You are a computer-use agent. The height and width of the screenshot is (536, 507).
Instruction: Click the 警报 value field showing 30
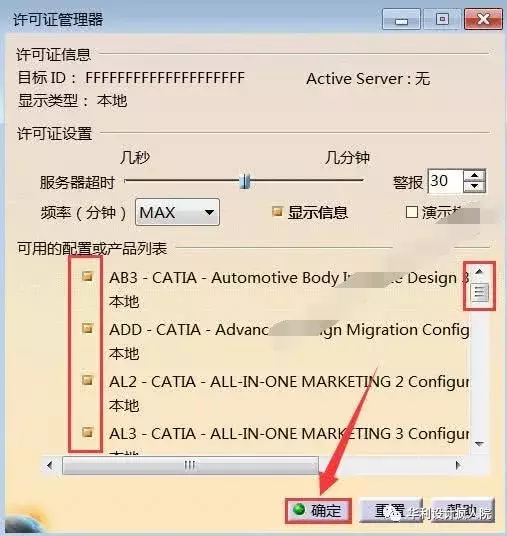click(x=445, y=181)
